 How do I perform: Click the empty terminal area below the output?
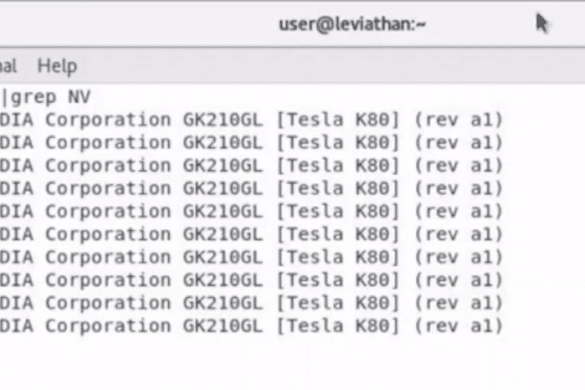(292, 364)
